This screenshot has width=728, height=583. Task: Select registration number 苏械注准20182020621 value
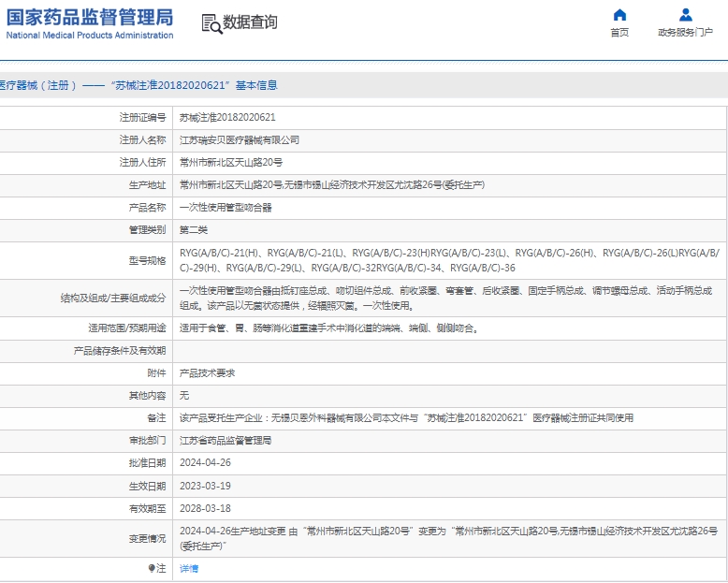(227, 117)
